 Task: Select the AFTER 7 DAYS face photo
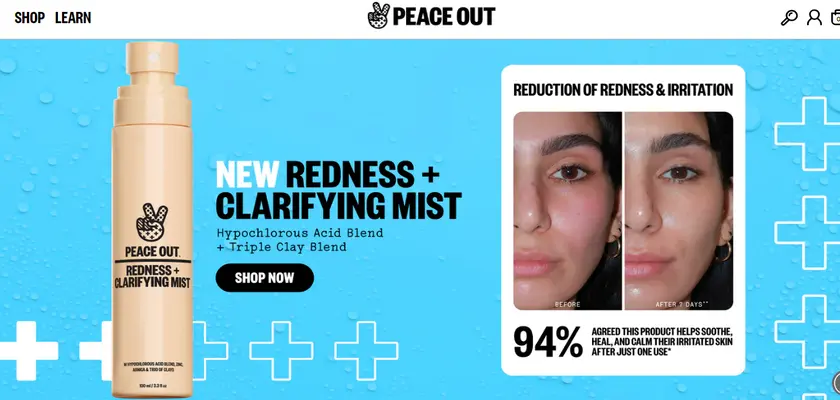[679, 210]
